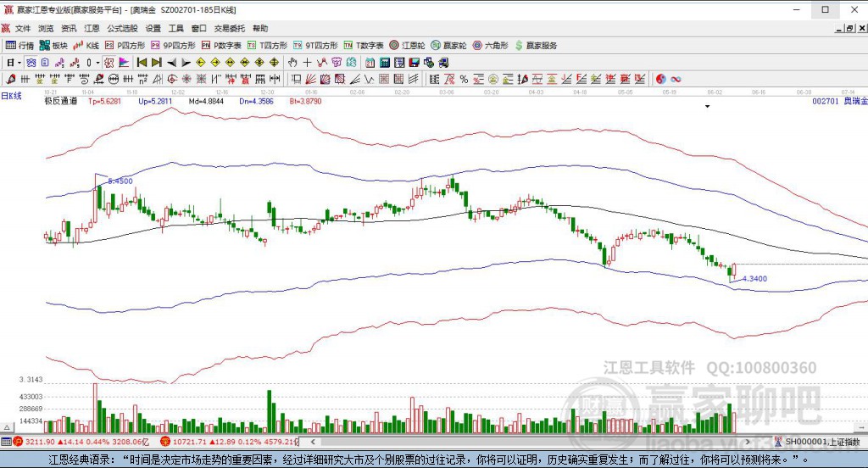Open the calendar date icon
868x468 pixels.
point(370,63)
